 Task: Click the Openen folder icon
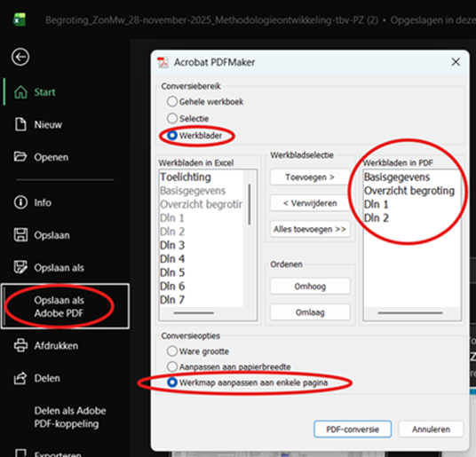20,157
